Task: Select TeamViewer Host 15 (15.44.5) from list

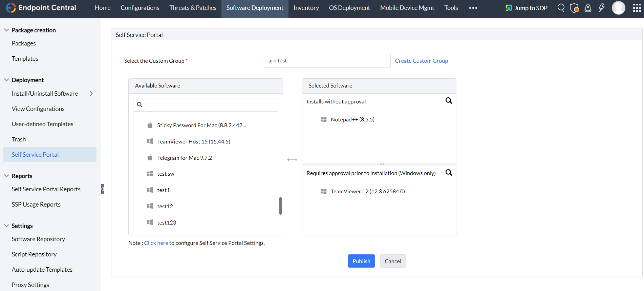Action: [194, 141]
